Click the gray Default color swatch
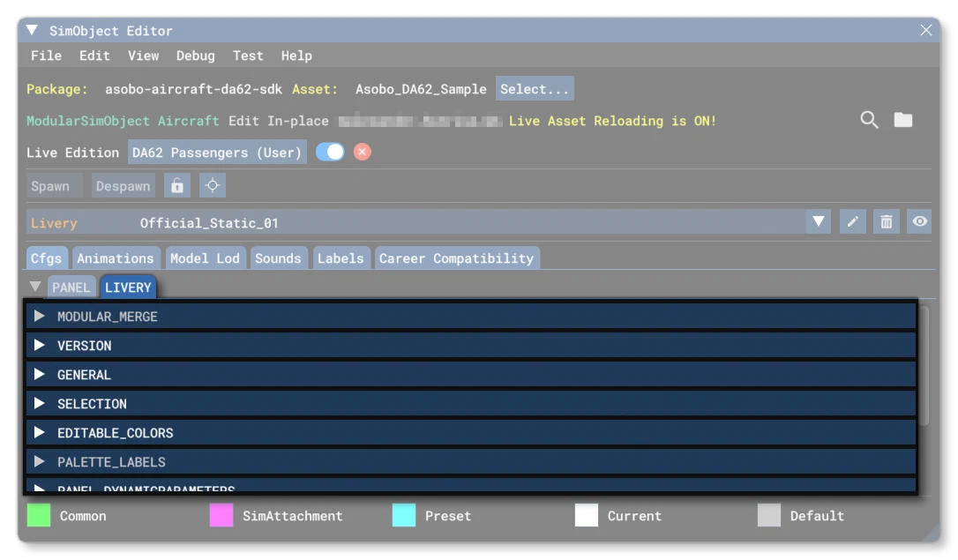The image size is (958, 560). pyautogui.click(x=769, y=515)
